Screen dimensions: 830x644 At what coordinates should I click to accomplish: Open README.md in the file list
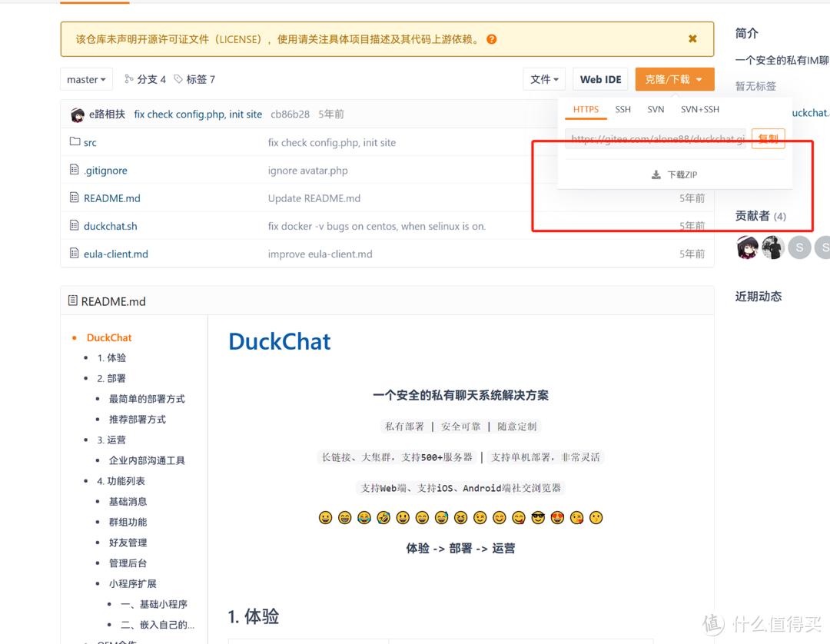(111, 198)
